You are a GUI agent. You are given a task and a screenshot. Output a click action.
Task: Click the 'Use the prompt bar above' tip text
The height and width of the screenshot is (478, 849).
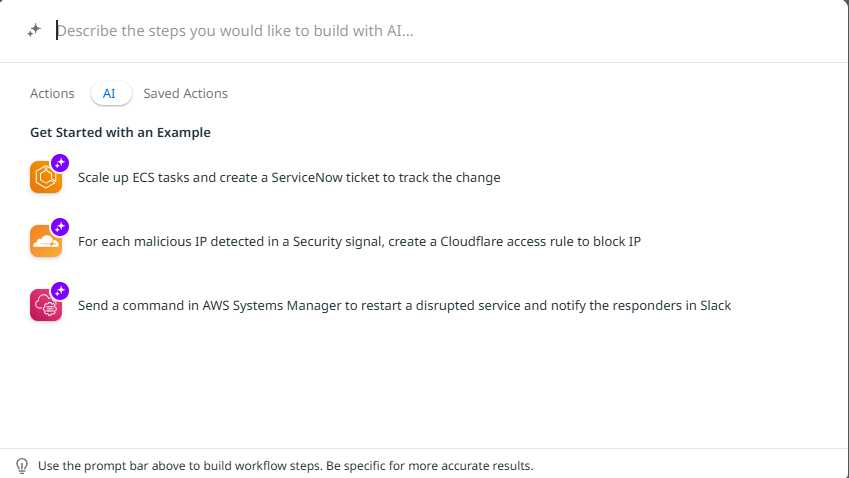pos(285,466)
